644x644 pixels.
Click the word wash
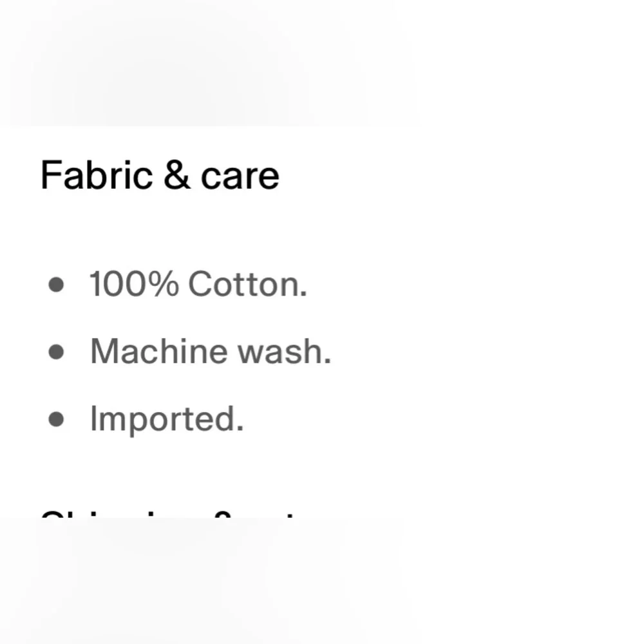pyautogui.click(x=284, y=352)
